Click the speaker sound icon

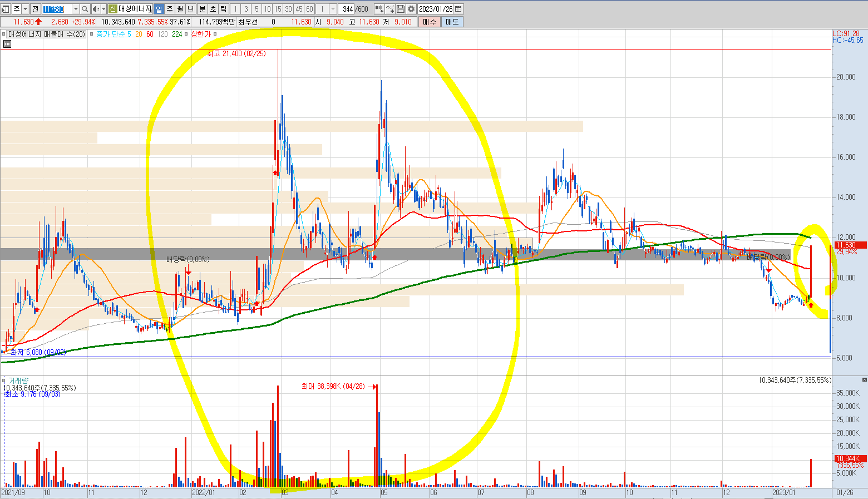coord(96,9)
